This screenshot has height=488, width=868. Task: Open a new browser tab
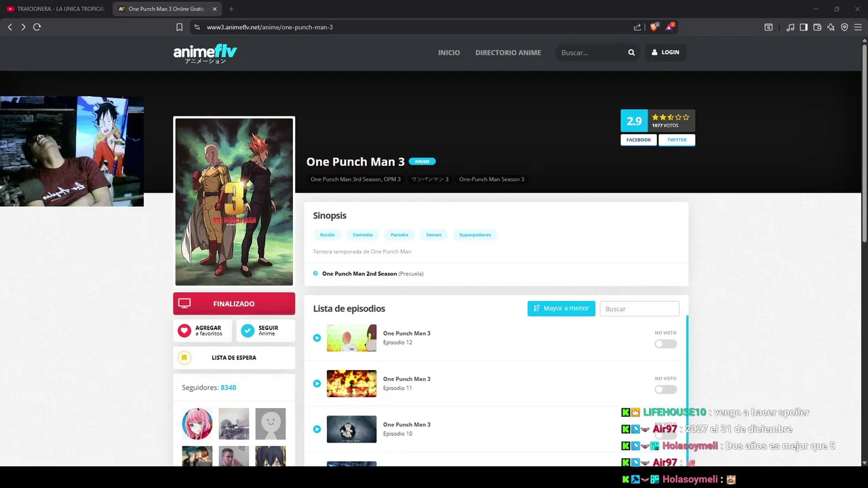coord(231,9)
